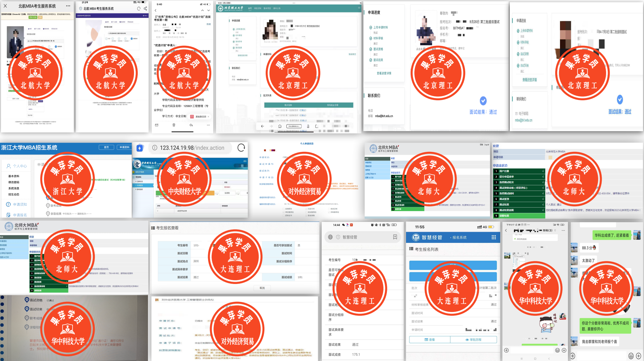Image resolution: width=644 pixels, height=361 pixels.
Task: Select 基本资料 under 个人中心
Action: (x=14, y=176)
